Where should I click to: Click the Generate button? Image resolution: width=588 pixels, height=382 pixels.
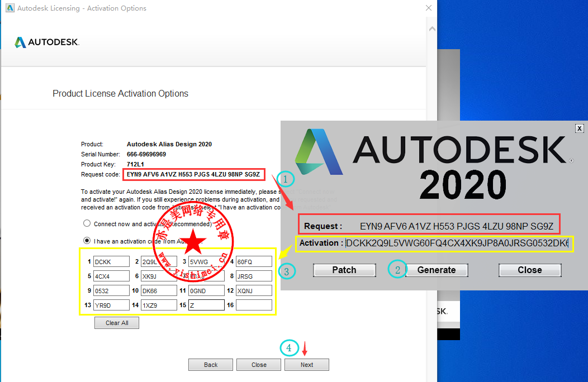[437, 270]
